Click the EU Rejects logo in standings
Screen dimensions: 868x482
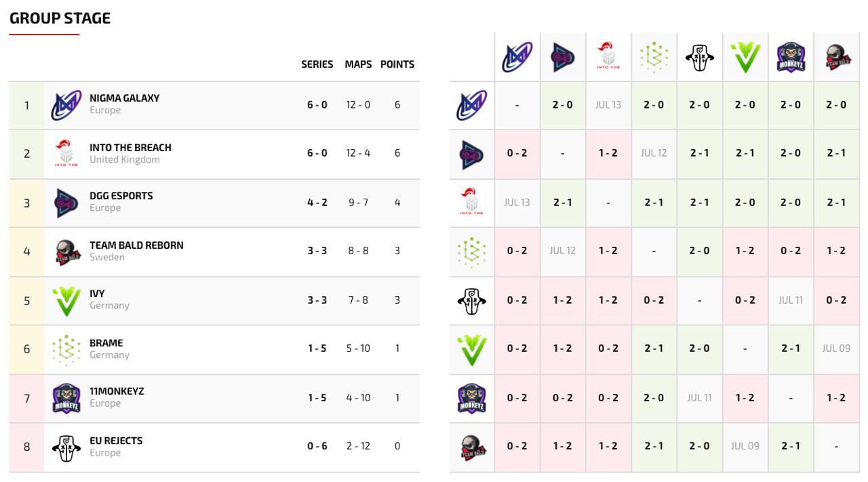pos(66,447)
